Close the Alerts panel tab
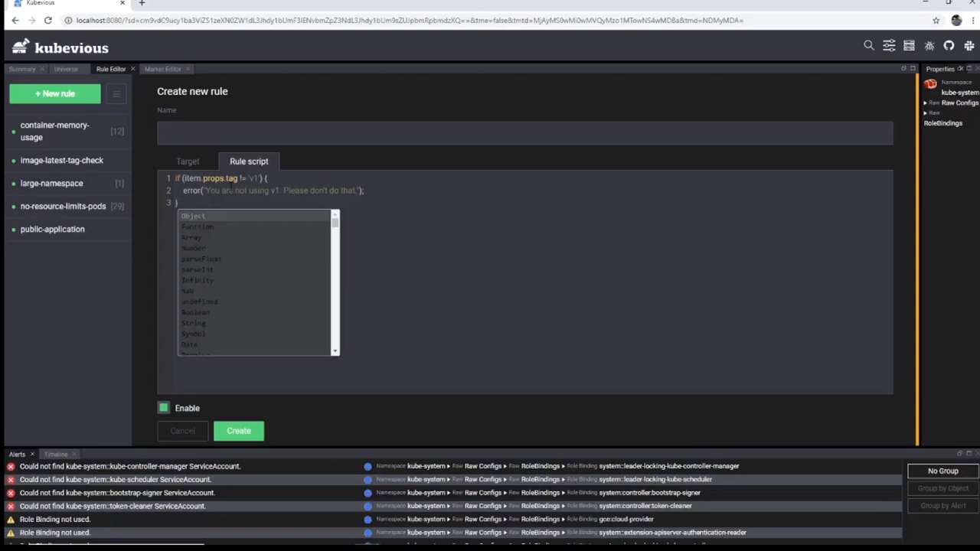Viewport: 980px width, 551px height. pos(32,455)
